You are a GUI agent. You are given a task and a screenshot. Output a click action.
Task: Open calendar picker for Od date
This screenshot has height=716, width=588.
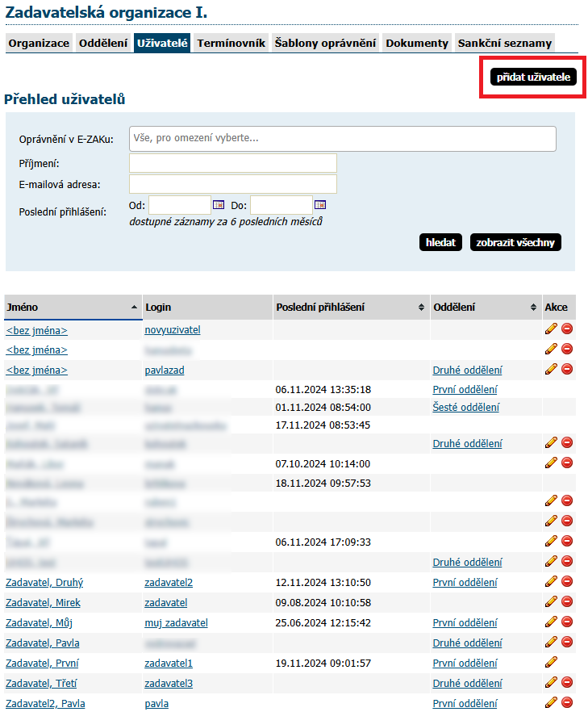[218, 205]
